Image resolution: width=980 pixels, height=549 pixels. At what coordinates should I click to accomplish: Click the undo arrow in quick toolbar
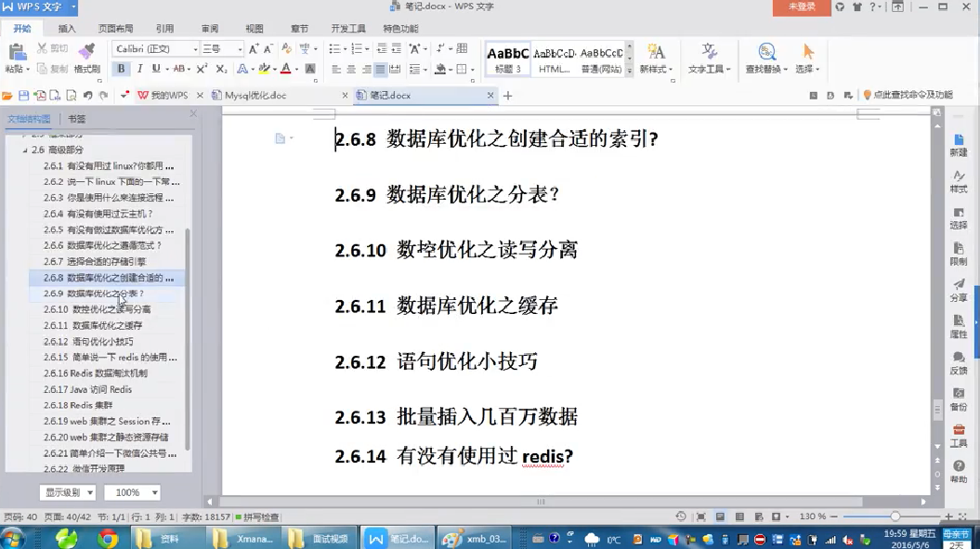[x=87, y=95]
